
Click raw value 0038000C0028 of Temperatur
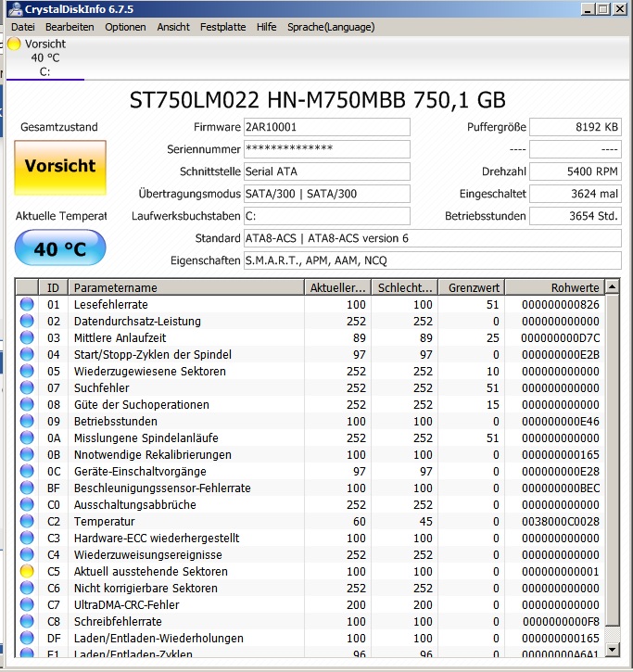(560, 522)
